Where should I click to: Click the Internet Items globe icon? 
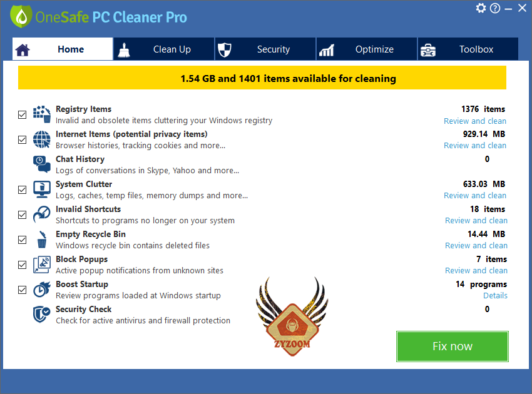[x=42, y=139]
